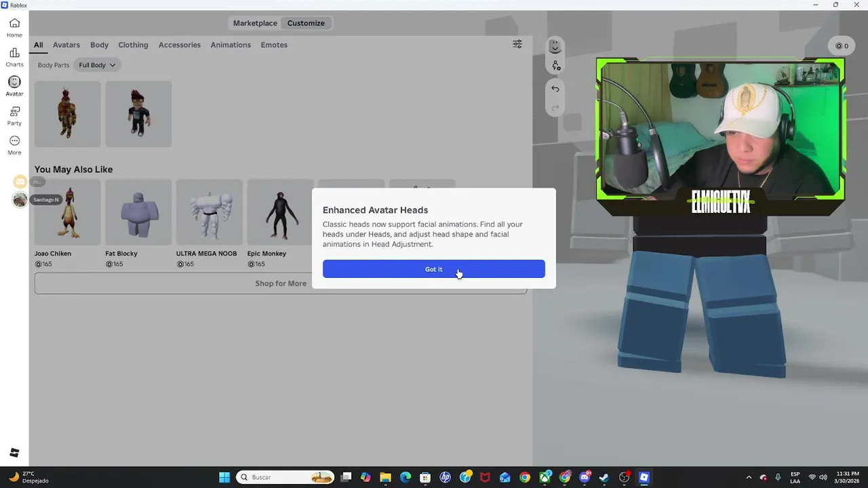Expand the Full Body dropdown

98,65
